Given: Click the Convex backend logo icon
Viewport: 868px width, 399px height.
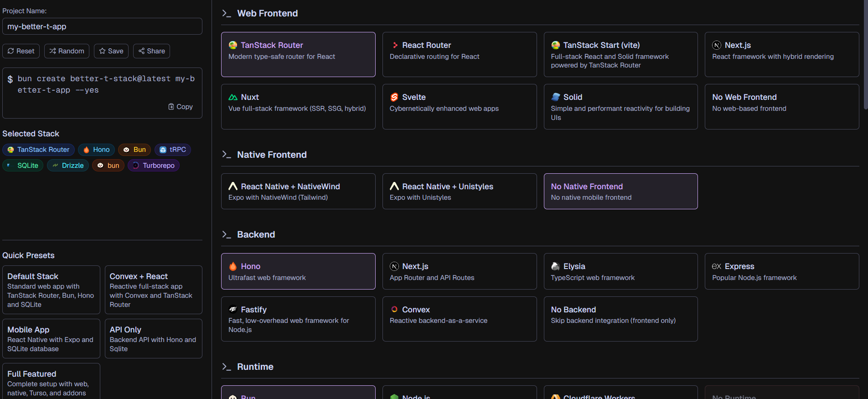Looking at the screenshot, I should click(394, 310).
